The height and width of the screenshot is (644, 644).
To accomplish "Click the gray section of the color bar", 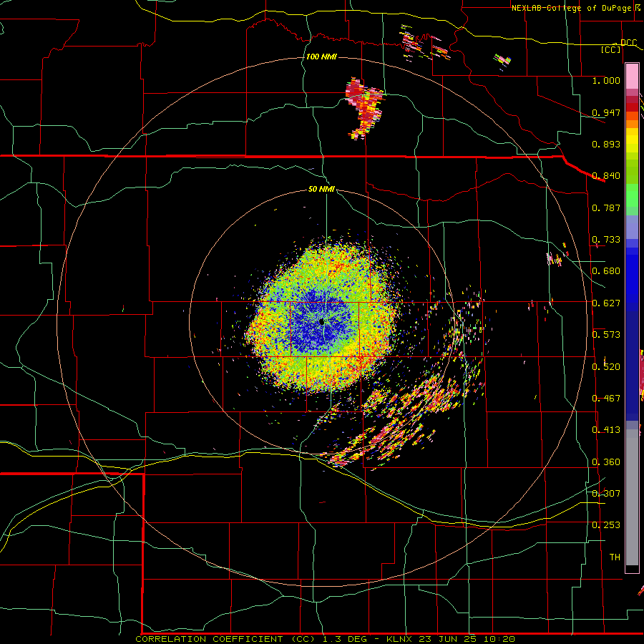I will (x=632, y=497).
